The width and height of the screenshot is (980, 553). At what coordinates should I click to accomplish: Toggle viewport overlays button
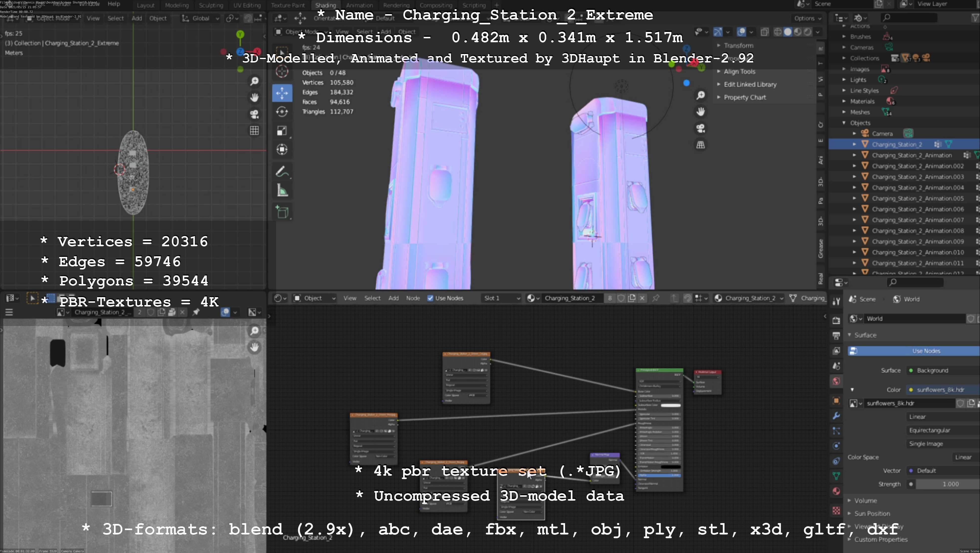(741, 32)
